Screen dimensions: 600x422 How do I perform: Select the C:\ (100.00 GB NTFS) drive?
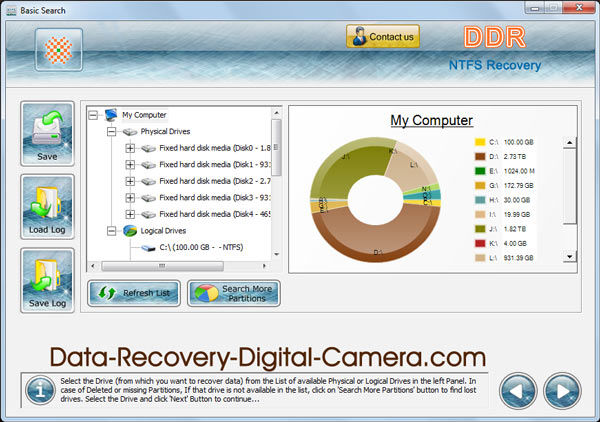[201, 247]
